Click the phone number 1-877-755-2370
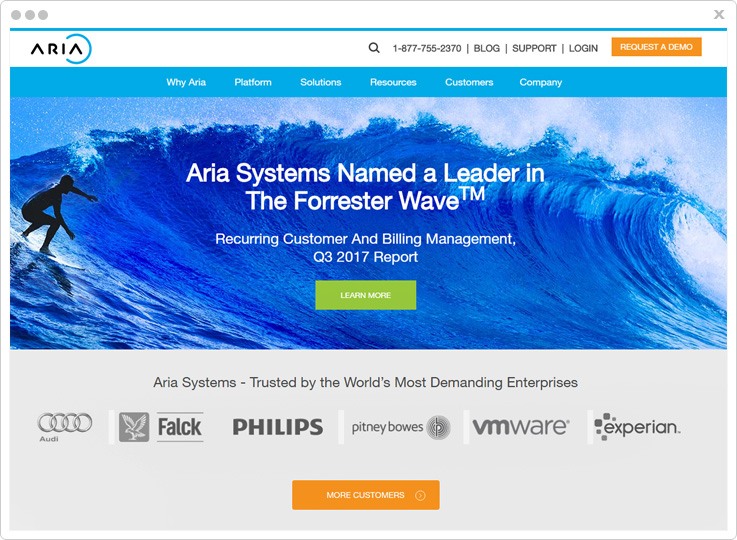Image resolution: width=737 pixels, height=540 pixels. click(427, 48)
